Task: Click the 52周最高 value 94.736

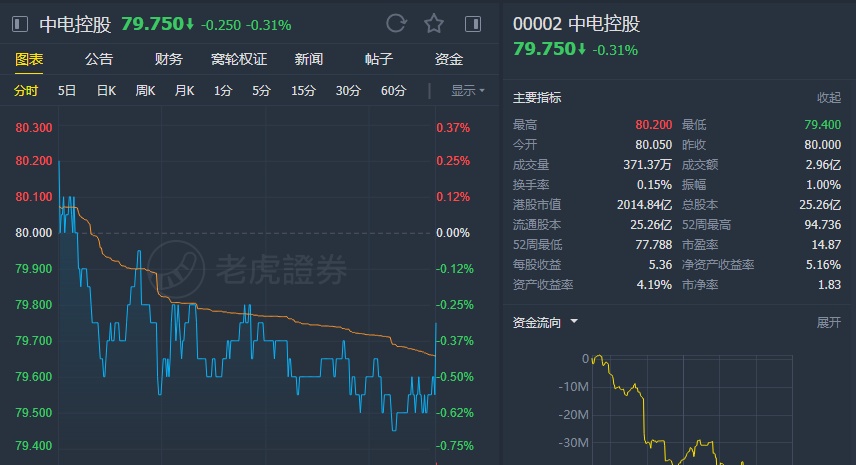Action: [822, 225]
